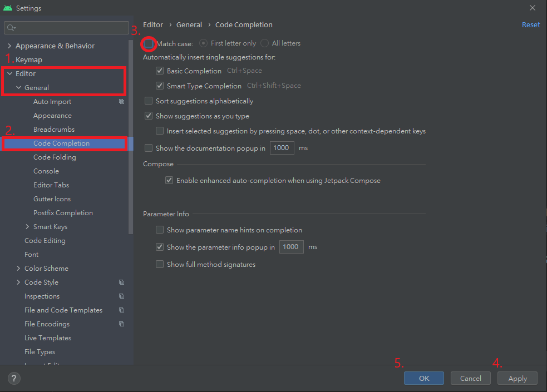Image resolution: width=547 pixels, height=392 pixels.
Task: Collapse the Editor tree node arrow
Action: click(10, 73)
